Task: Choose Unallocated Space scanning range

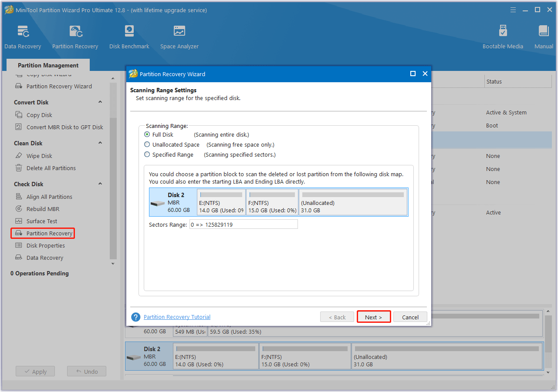Action: 147,145
